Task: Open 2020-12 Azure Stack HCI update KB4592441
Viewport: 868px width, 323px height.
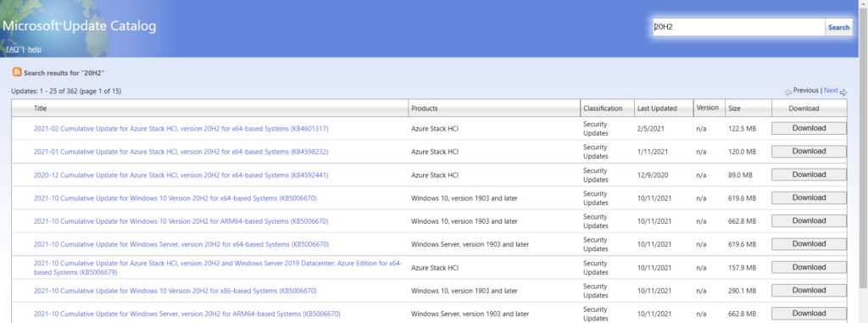Action: click(181, 175)
